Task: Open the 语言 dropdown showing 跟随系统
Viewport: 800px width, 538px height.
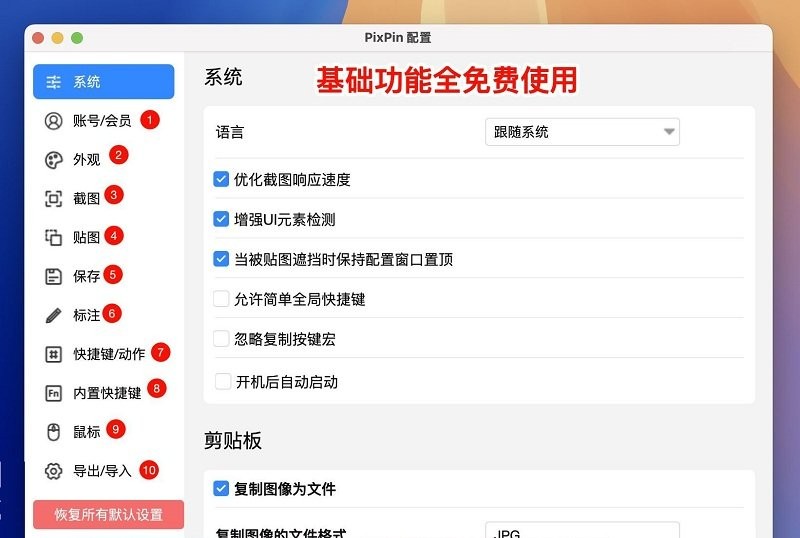Action: (x=582, y=132)
